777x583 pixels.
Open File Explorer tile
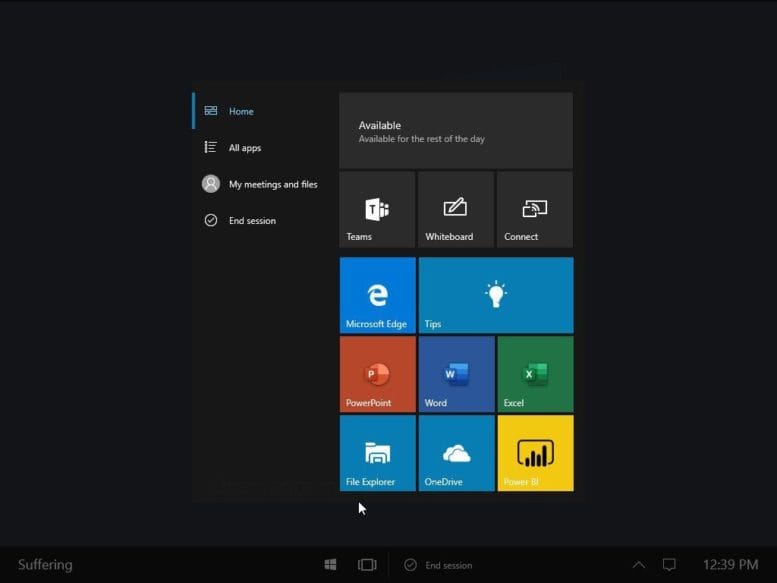pos(377,453)
